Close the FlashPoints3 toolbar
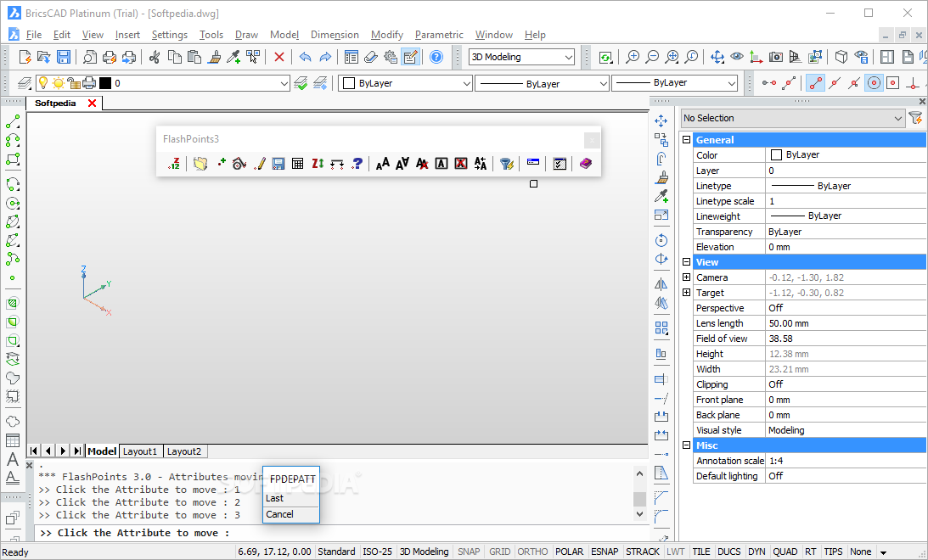The height and width of the screenshot is (560, 928). point(591,140)
